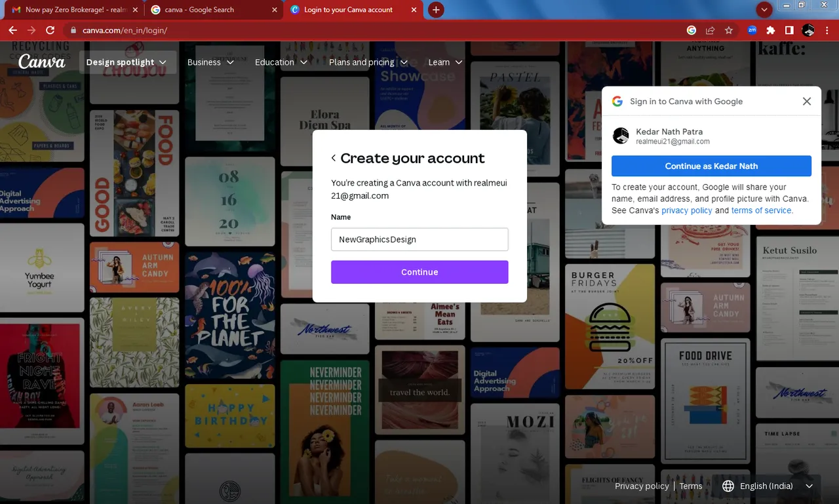This screenshot has width=839, height=504.
Task: Click the Kedar Nath Patra account avatar
Action: [621, 136]
